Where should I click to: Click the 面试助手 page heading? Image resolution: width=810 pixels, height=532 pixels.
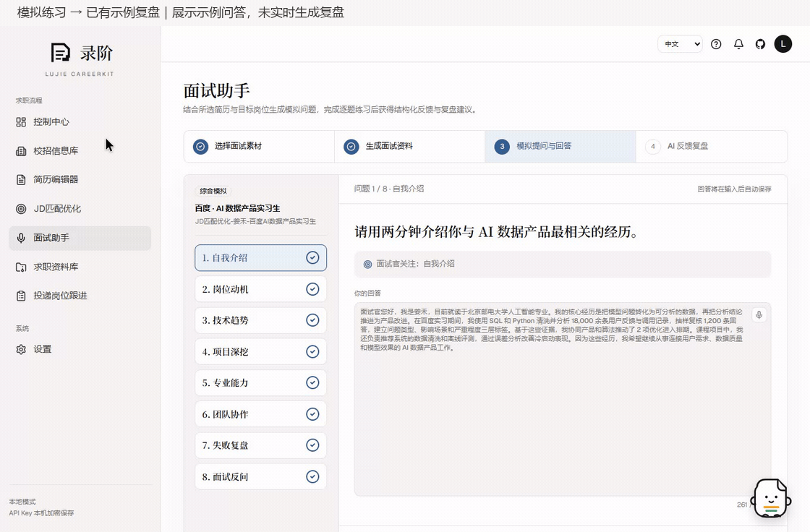pos(216,91)
